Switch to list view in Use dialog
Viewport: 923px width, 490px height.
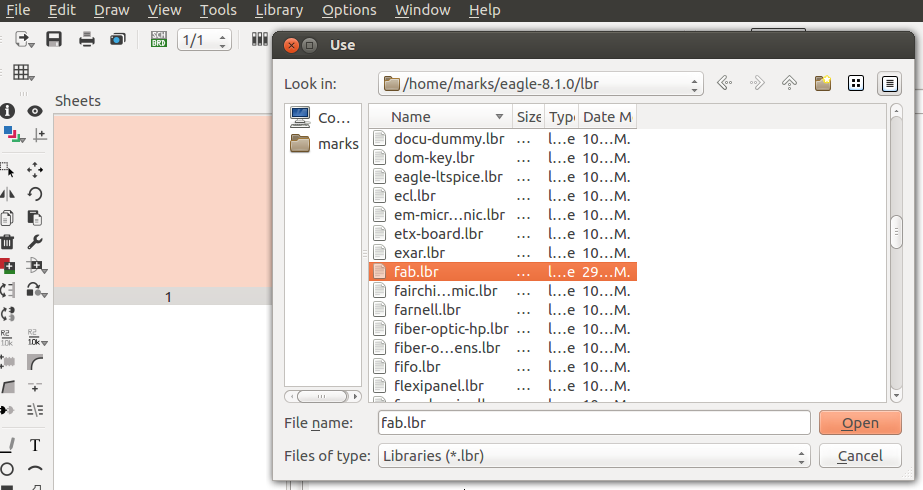pyautogui.click(x=856, y=83)
